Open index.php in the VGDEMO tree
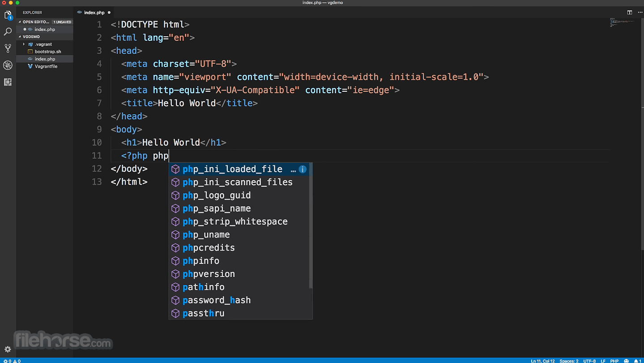 45,59
